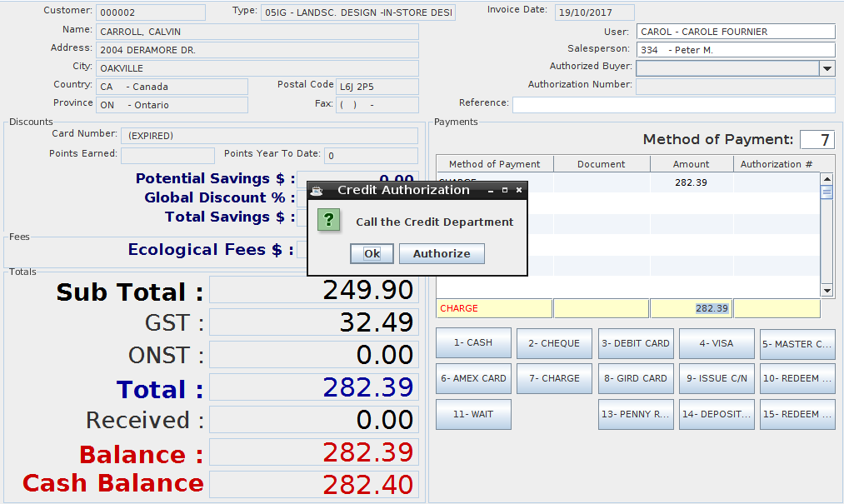
Task: Click the Java cup icon in dialog title
Action: [317, 190]
